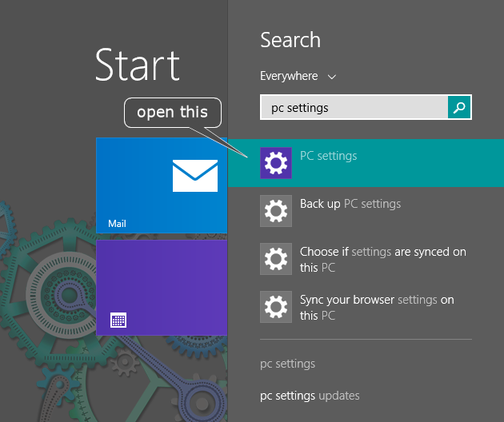Click the purple gear icon for PC settings
Screen dimensions: 504x422
[276, 163]
